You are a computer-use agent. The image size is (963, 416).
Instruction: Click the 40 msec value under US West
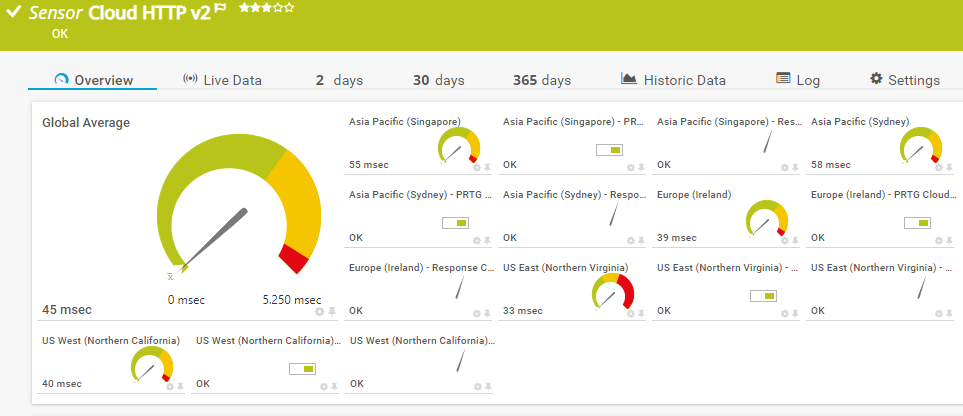coord(61,384)
